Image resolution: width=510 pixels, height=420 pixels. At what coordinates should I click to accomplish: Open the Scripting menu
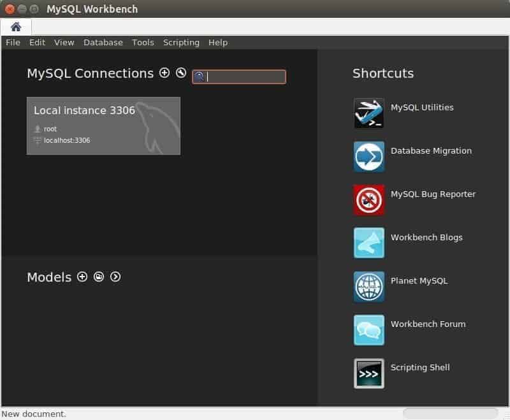pos(181,43)
